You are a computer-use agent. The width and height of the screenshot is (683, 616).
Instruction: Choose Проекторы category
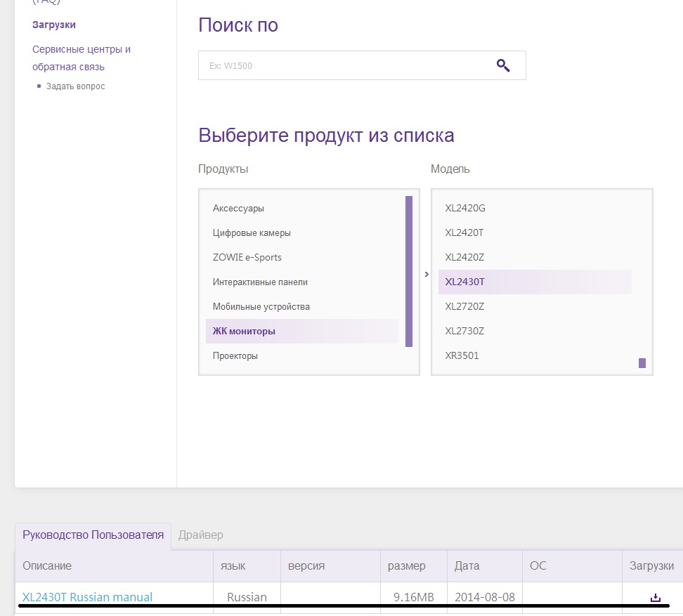click(x=302, y=355)
